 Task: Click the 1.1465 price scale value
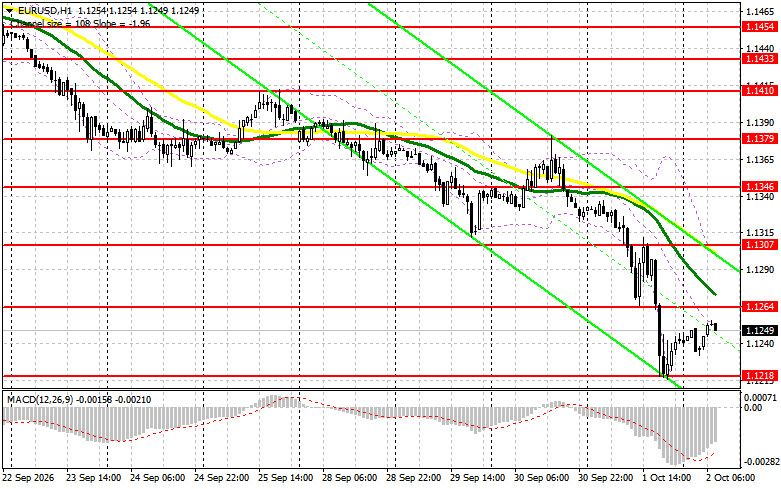point(760,11)
